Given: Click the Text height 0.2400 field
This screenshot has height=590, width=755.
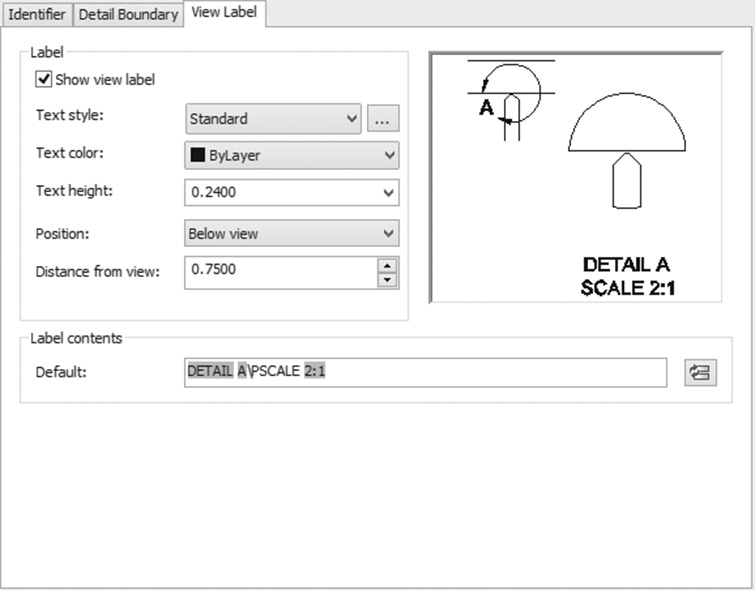Looking at the screenshot, I should pos(282,193).
